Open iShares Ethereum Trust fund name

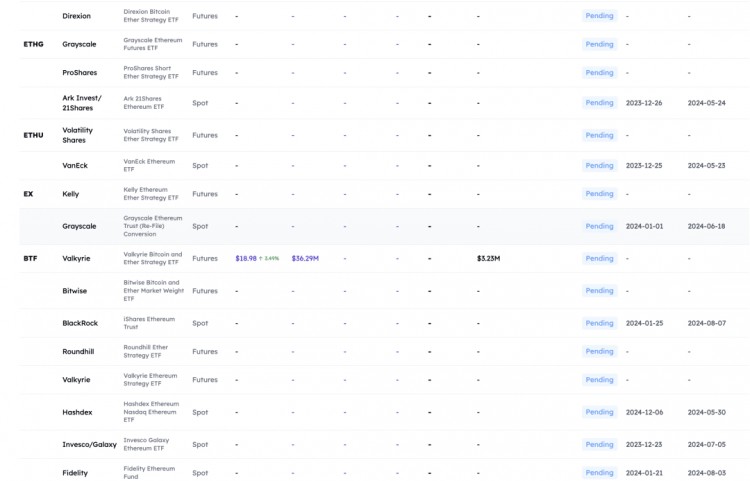tap(149, 323)
